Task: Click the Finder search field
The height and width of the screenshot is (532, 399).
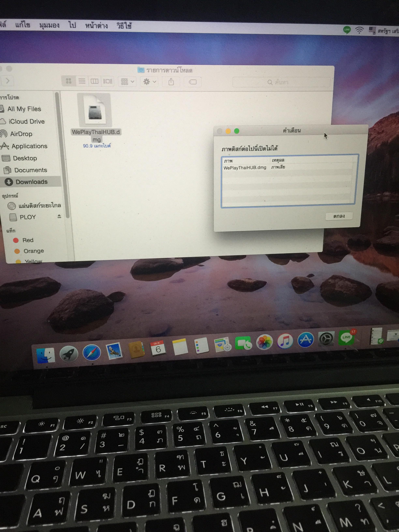Action: pos(281,82)
